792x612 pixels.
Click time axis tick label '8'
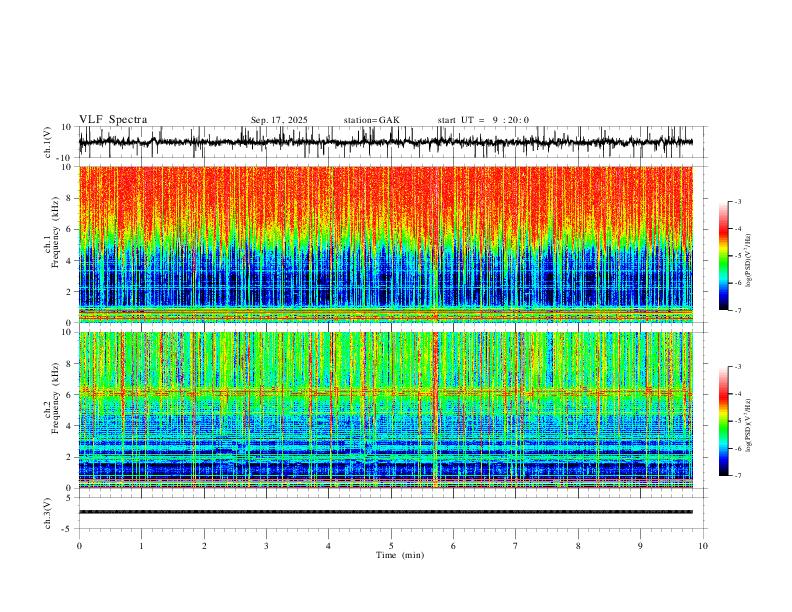click(x=578, y=546)
